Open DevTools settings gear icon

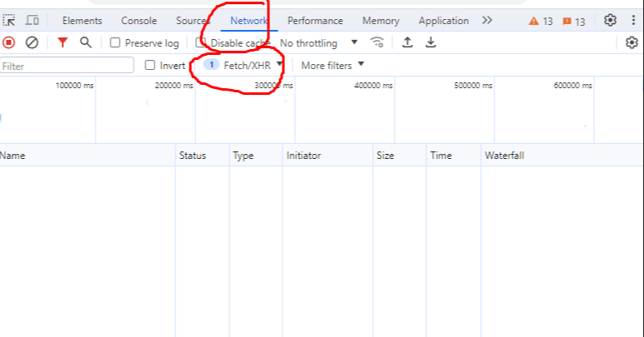click(611, 21)
